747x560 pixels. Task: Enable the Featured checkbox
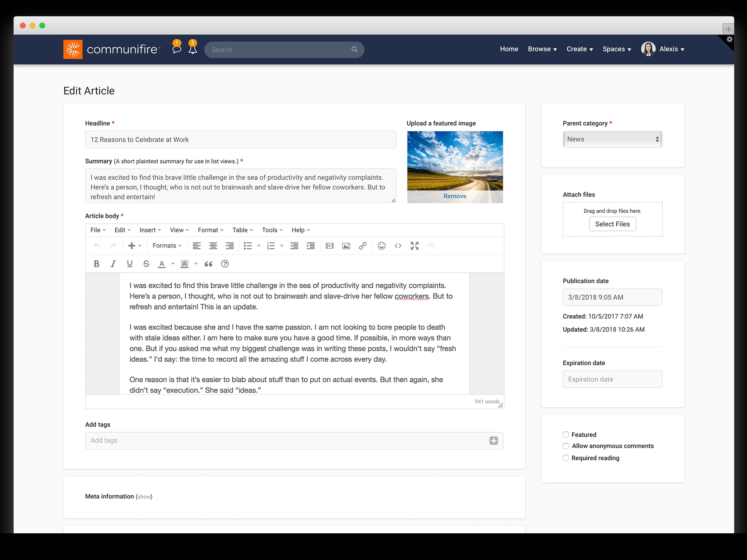pyautogui.click(x=566, y=435)
